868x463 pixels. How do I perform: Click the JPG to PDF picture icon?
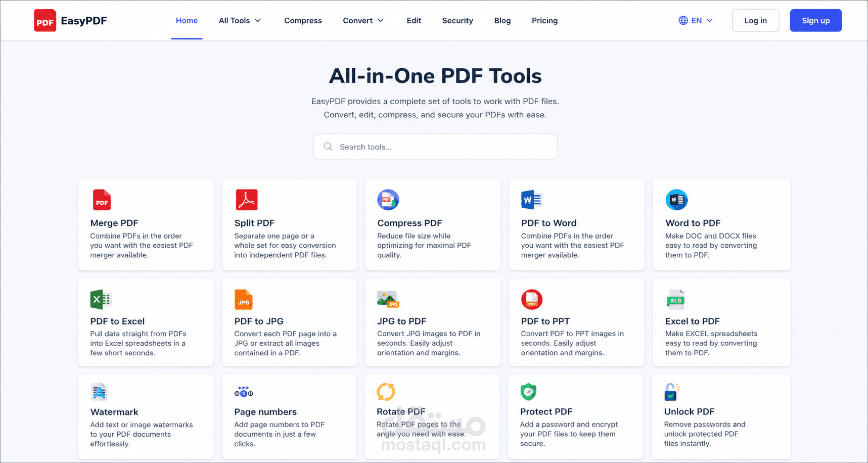coord(388,299)
